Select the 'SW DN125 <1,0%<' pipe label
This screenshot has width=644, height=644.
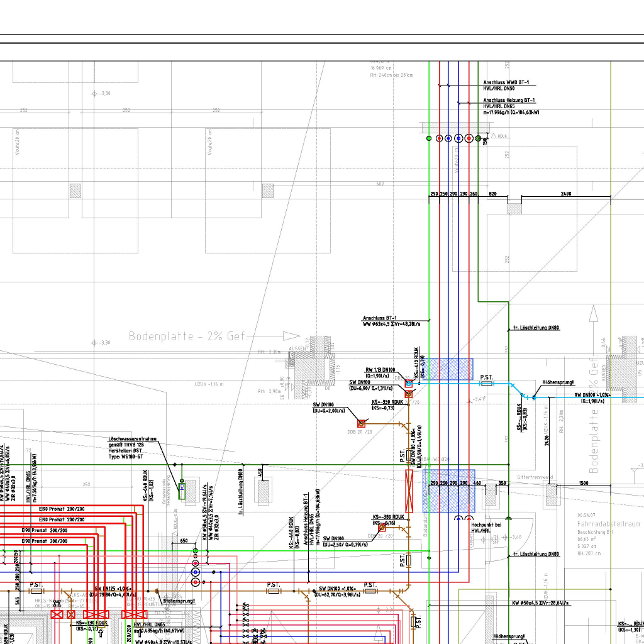tap(113, 588)
